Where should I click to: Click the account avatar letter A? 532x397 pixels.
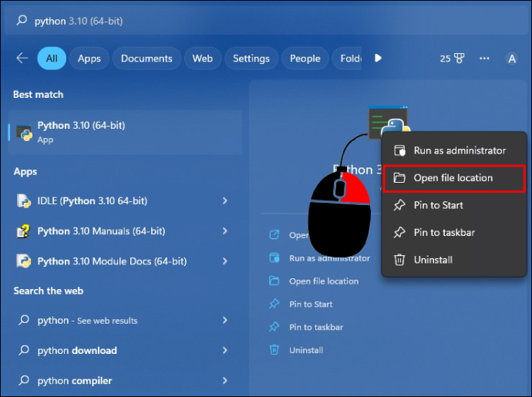click(x=512, y=59)
